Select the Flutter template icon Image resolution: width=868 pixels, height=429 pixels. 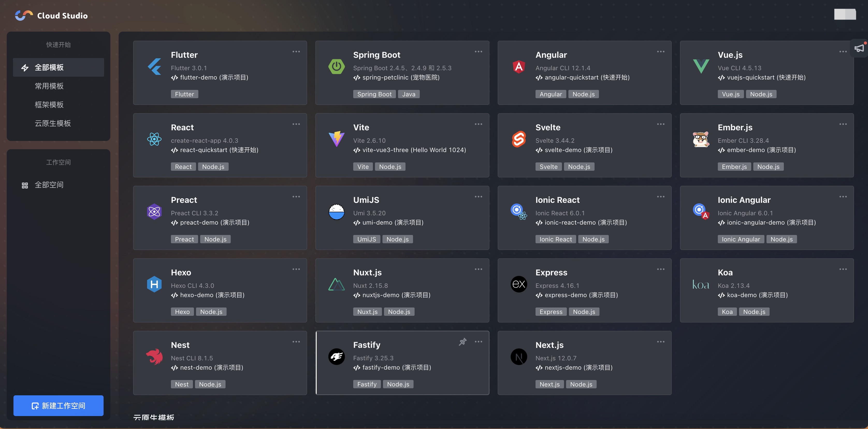tap(154, 66)
